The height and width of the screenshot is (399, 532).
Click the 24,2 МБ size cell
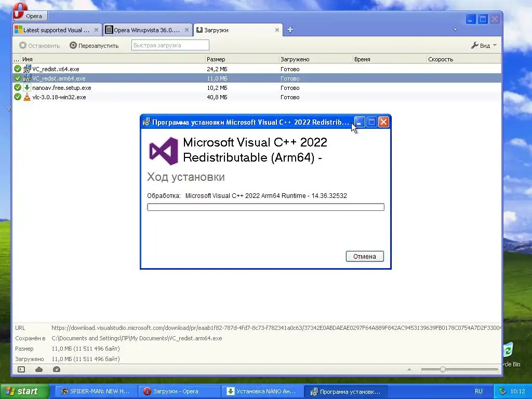click(217, 69)
